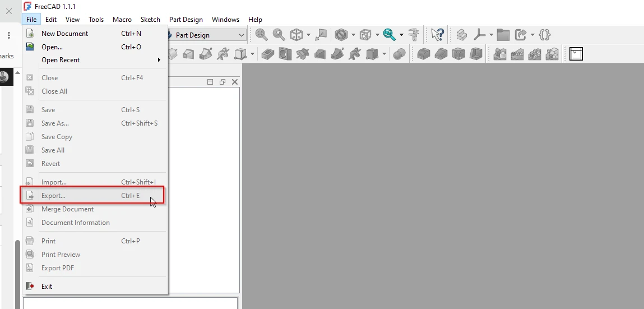The height and width of the screenshot is (309, 644).
Task: Select the MultiTransform icon
Action: point(552,54)
